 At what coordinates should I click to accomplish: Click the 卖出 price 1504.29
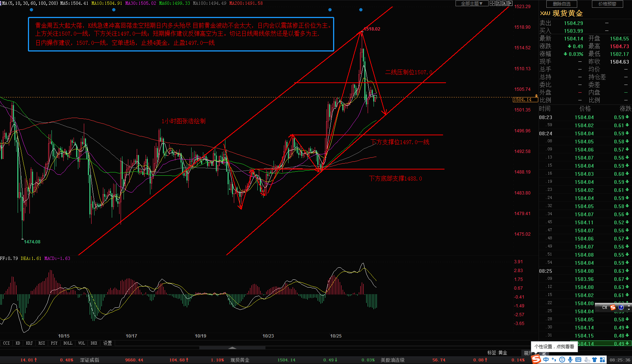(574, 23)
